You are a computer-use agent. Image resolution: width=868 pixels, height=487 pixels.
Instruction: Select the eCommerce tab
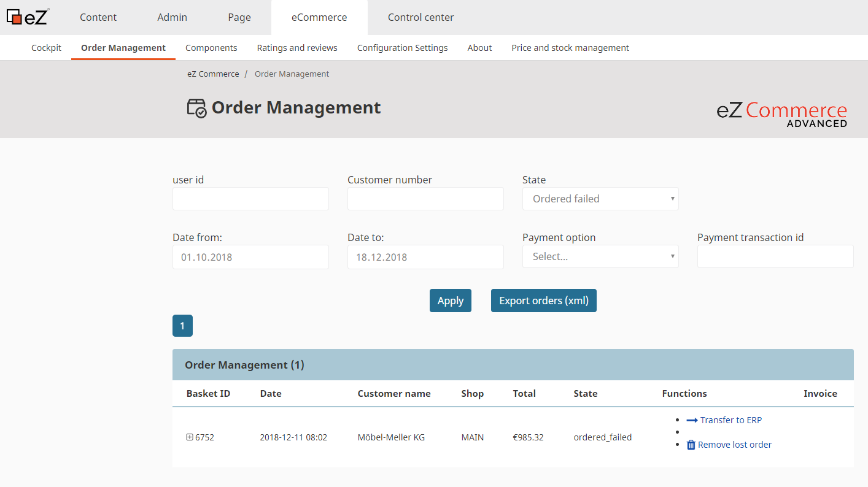pyautogui.click(x=319, y=17)
